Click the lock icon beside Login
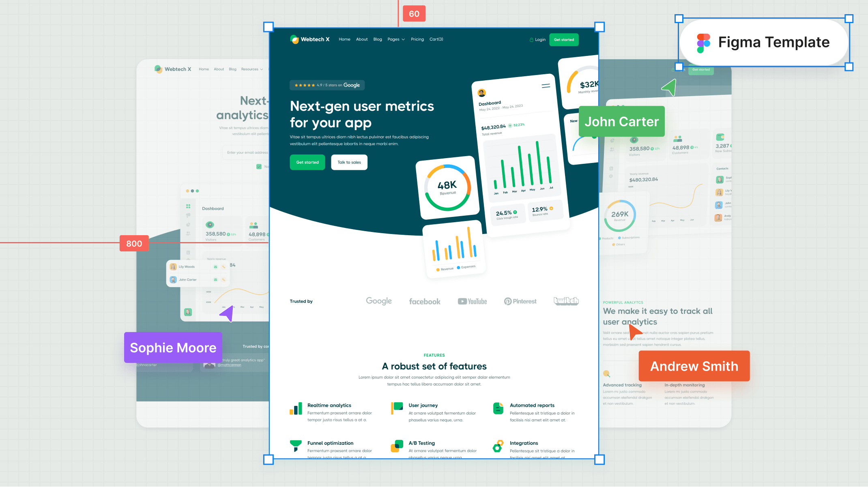This screenshot has width=868, height=487. [x=531, y=40]
